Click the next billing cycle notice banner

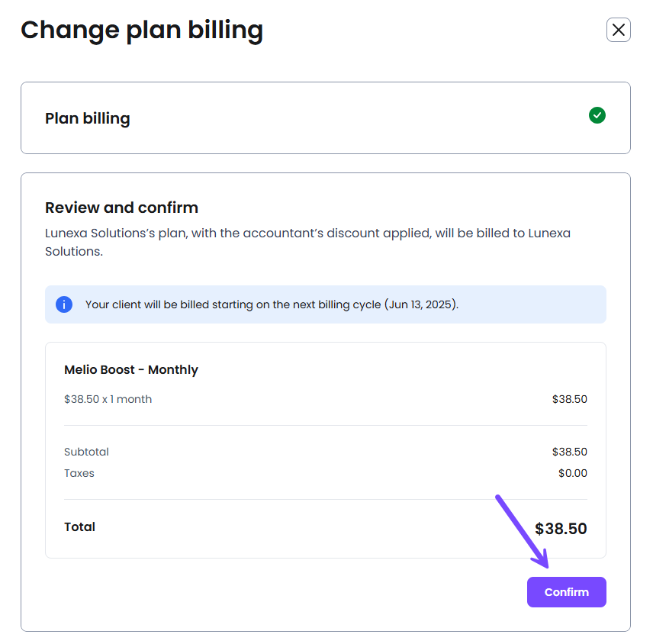(326, 304)
